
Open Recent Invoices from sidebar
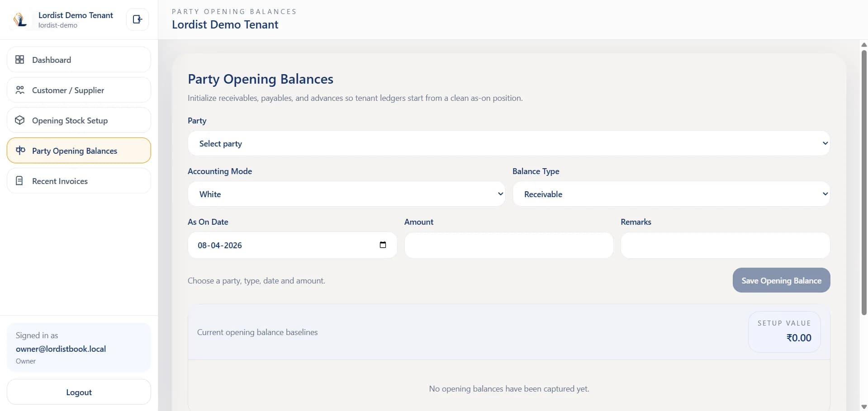tap(79, 181)
